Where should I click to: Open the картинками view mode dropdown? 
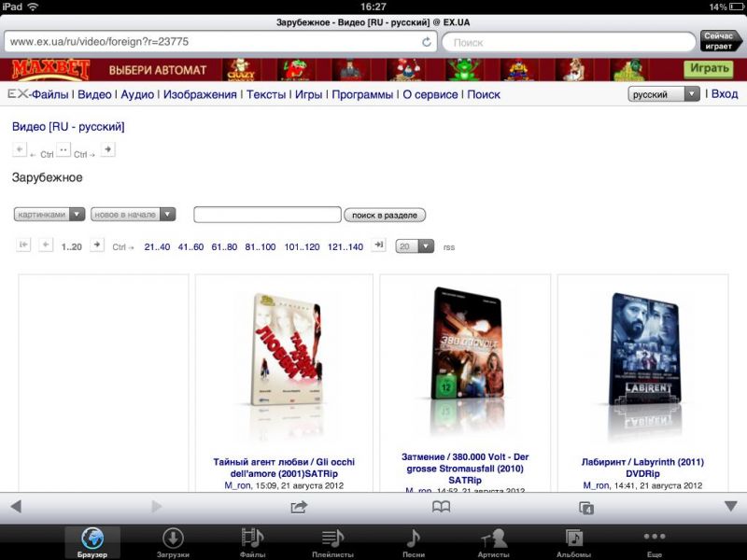(49, 215)
